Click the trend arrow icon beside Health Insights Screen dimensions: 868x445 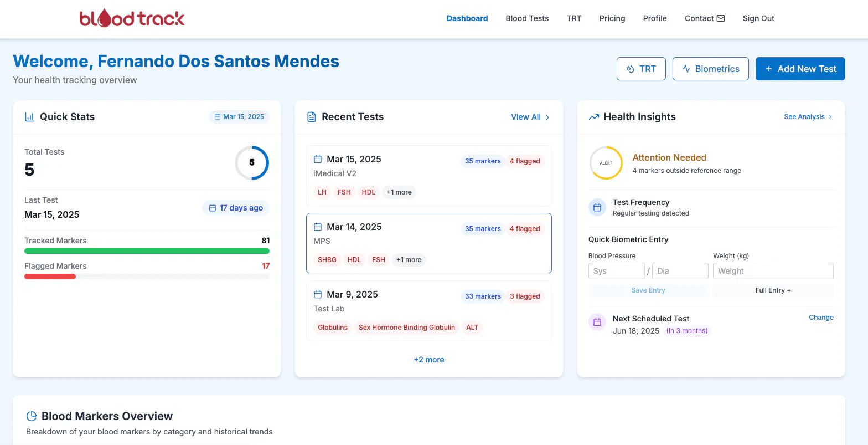coord(594,117)
